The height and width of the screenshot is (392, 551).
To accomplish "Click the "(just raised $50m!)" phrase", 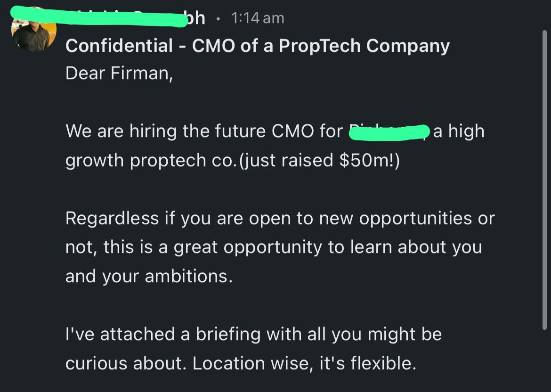I will [319, 160].
